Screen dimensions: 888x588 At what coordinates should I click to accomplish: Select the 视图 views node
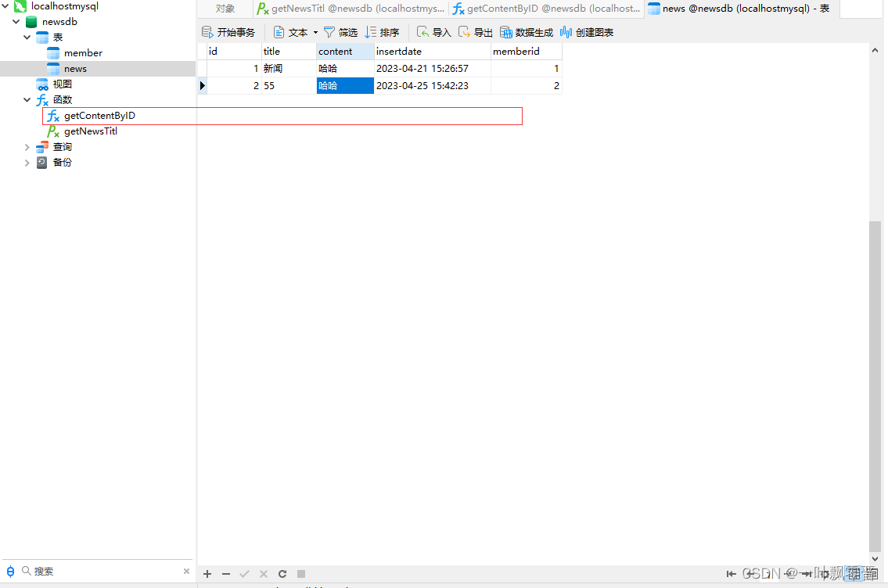coord(63,84)
